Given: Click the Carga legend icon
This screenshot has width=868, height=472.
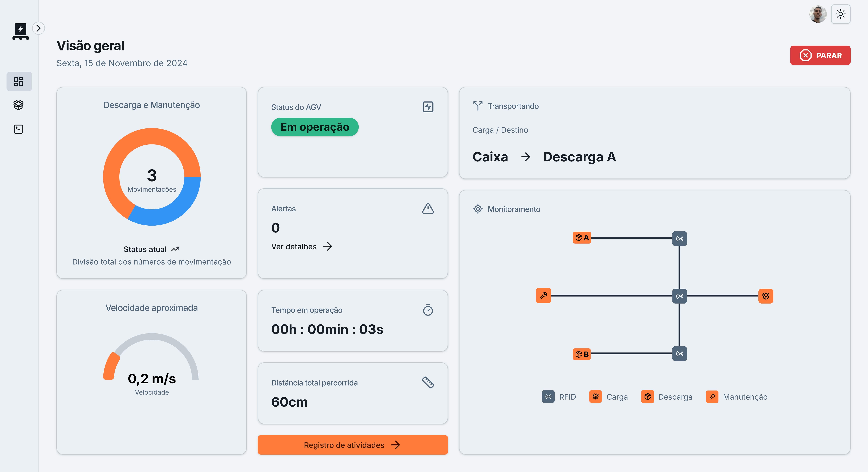Looking at the screenshot, I should pyautogui.click(x=595, y=397).
